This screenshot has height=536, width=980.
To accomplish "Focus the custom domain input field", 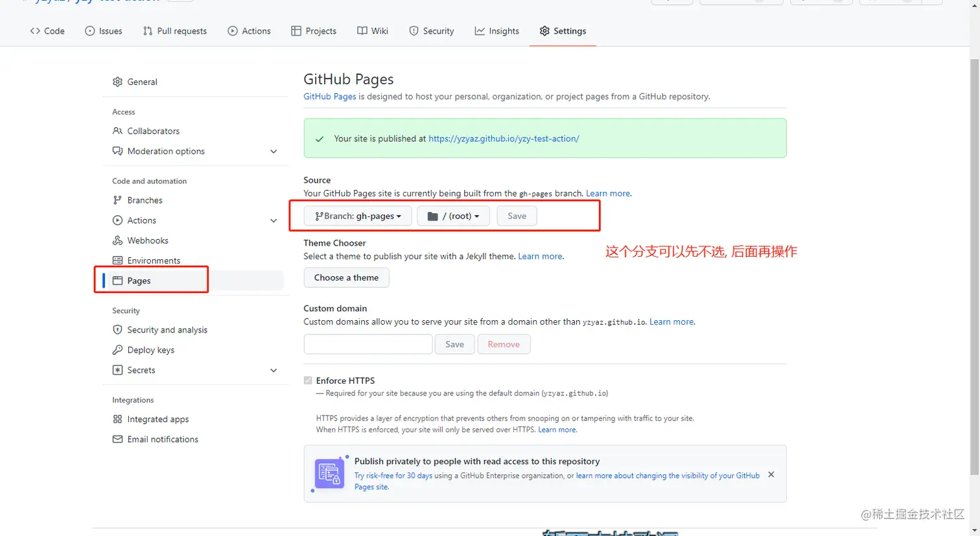I will 368,344.
